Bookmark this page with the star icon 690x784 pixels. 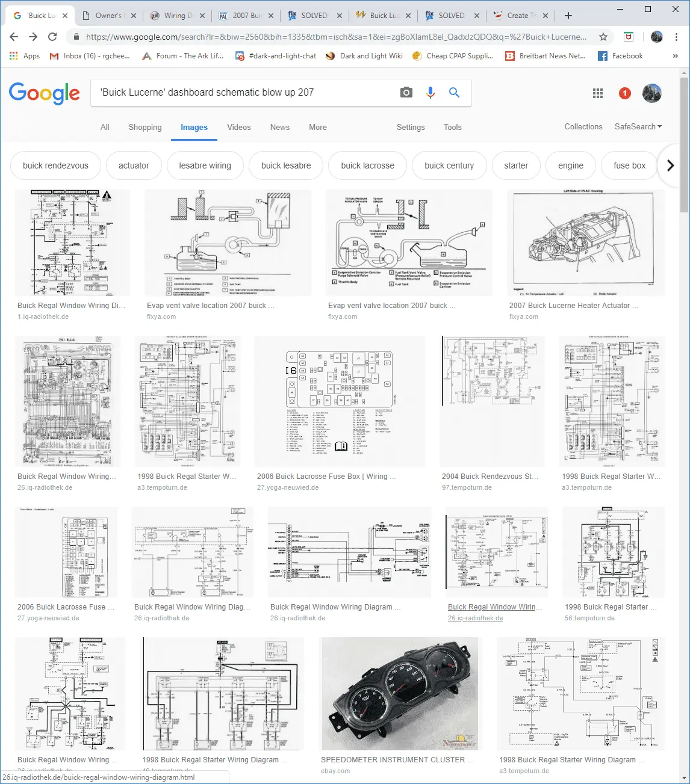[603, 37]
